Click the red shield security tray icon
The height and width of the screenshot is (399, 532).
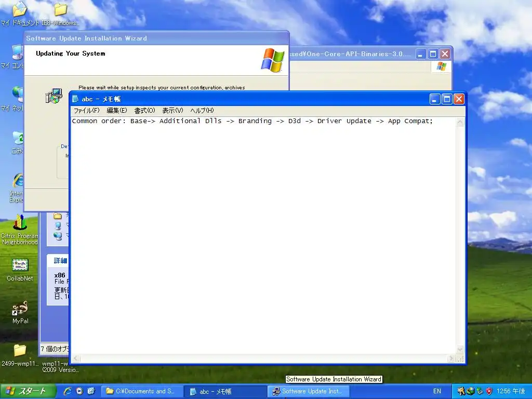(489, 391)
